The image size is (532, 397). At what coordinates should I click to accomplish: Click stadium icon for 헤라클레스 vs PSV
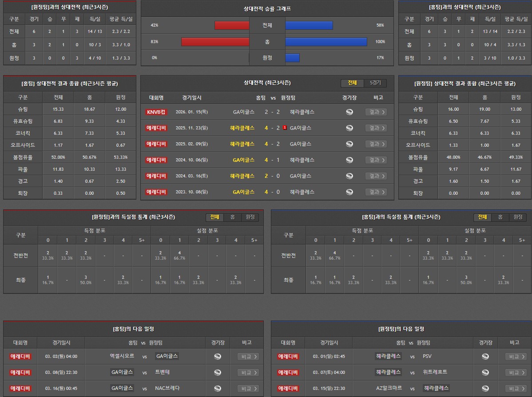[x=485, y=357]
